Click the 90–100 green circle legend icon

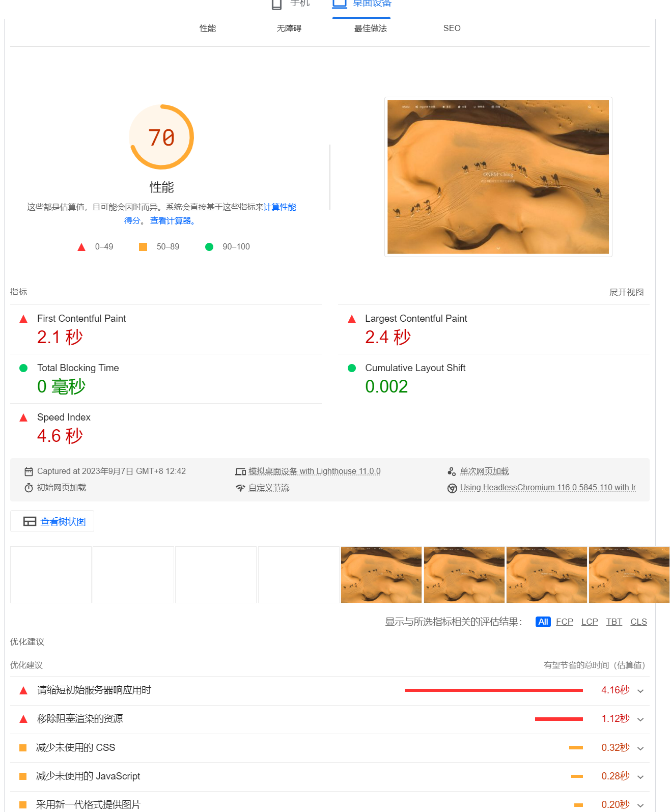(x=209, y=247)
